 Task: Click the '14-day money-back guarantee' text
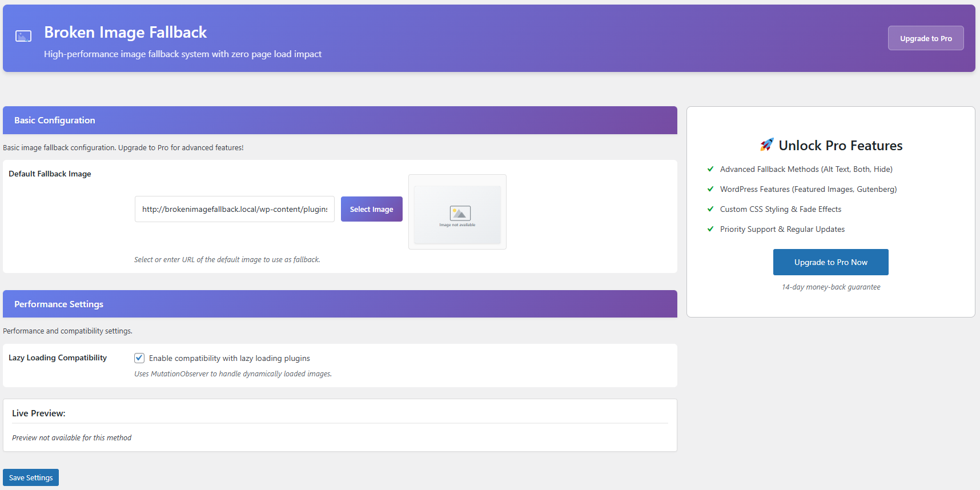pos(831,287)
